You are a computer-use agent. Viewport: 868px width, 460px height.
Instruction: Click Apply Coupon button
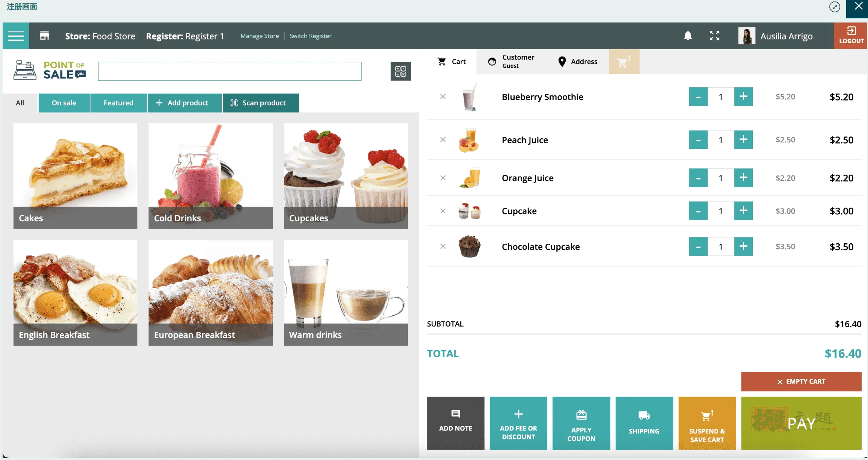[581, 423]
